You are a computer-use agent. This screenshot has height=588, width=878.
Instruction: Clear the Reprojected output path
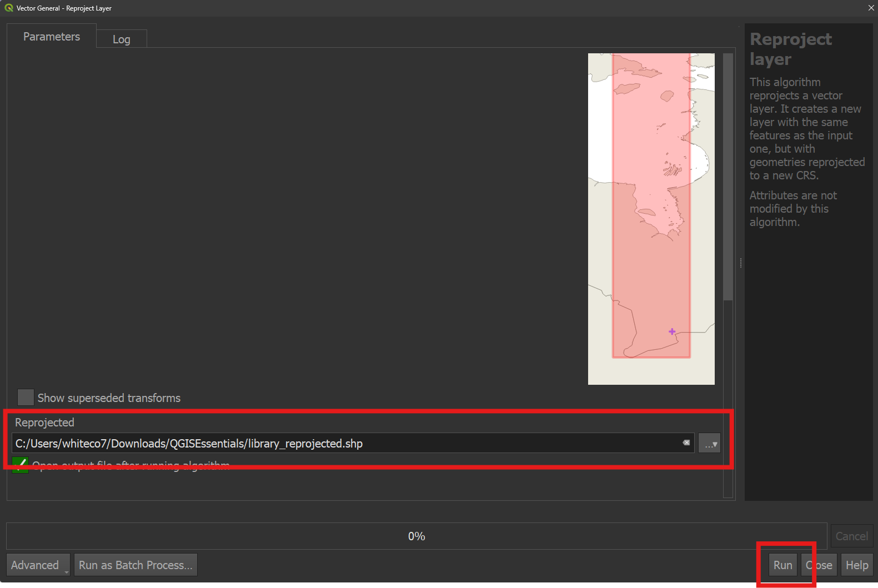(686, 443)
